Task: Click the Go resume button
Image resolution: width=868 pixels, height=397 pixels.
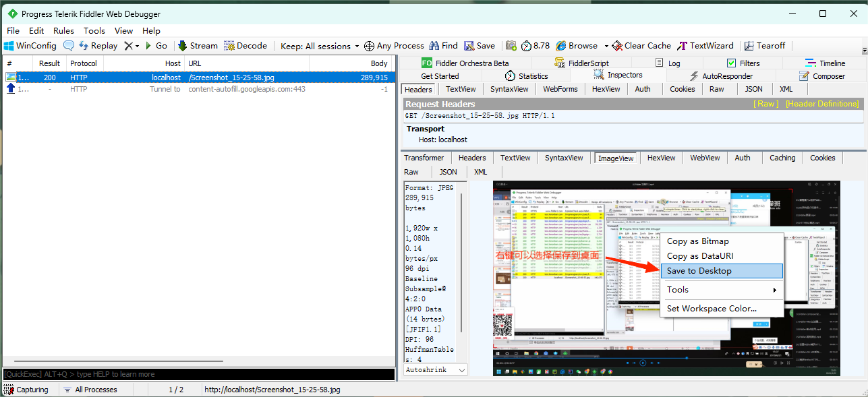Action: [x=156, y=46]
